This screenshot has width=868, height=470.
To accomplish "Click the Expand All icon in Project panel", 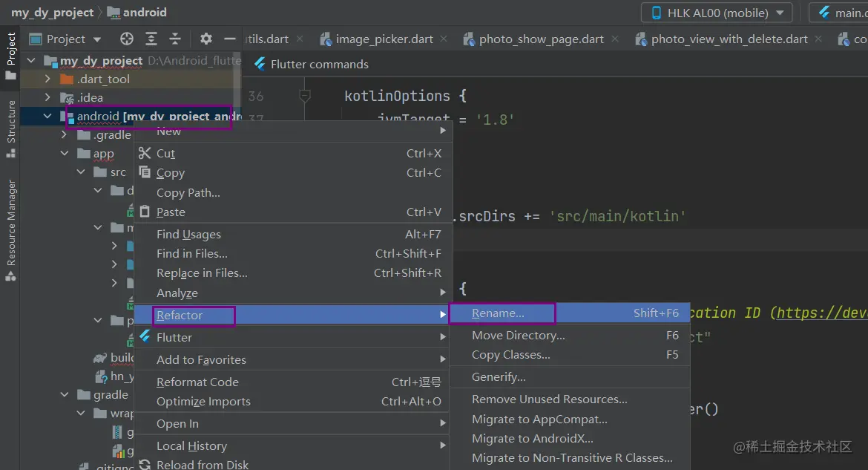I will [151, 39].
